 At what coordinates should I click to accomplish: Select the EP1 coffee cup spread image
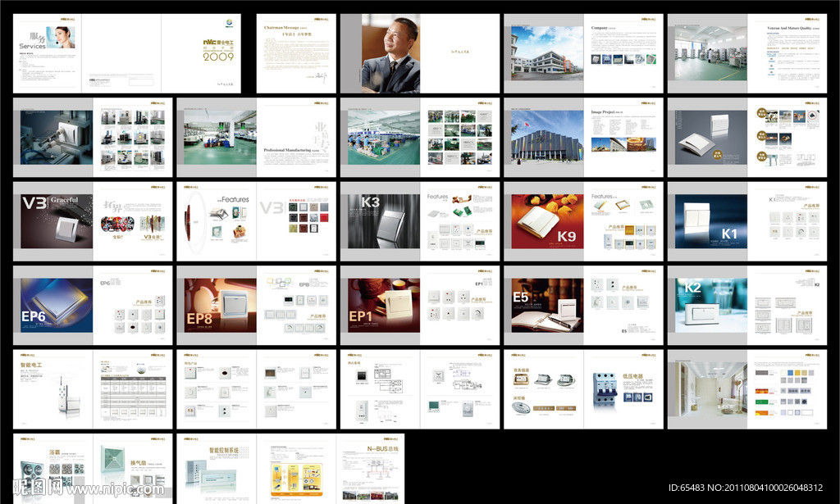pos(383,305)
